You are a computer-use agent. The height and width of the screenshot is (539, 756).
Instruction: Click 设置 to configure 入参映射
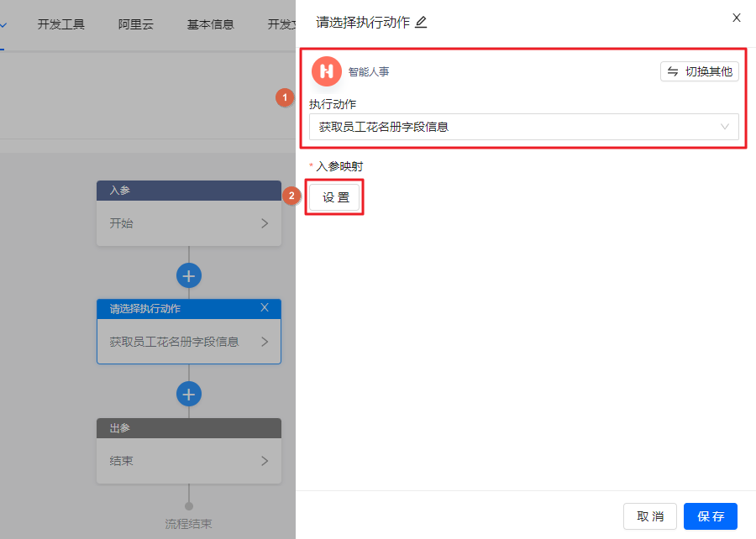pyautogui.click(x=334, y=196)
